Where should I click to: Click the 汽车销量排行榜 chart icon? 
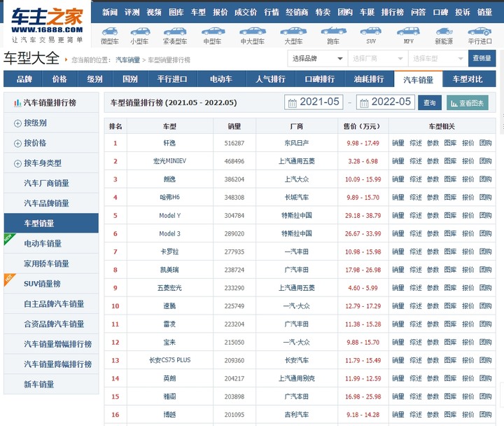tap(17, 103)
